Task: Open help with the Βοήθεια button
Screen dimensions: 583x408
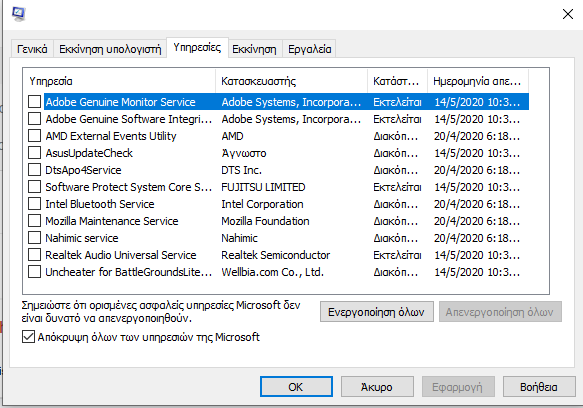Action: click(539, 387)
